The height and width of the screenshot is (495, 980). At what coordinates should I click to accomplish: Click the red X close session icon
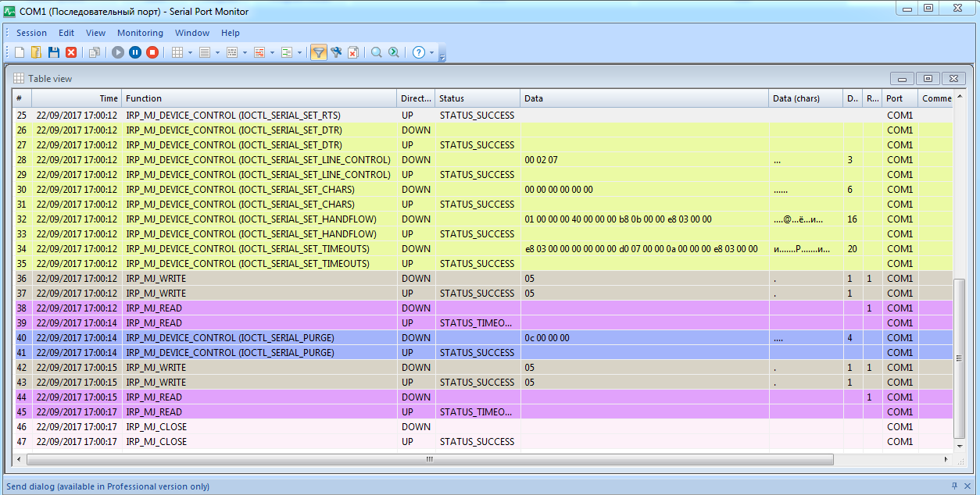click(x=71, y=52)
